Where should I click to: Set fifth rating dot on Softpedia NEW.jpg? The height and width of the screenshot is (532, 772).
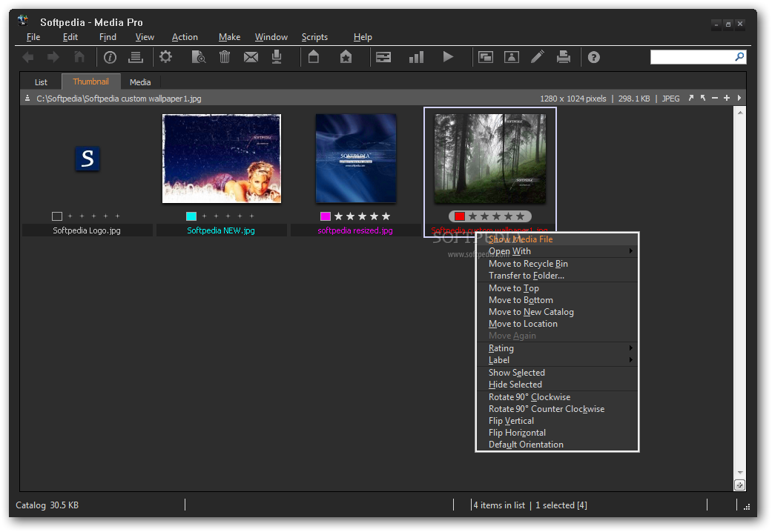coord(251,216)
